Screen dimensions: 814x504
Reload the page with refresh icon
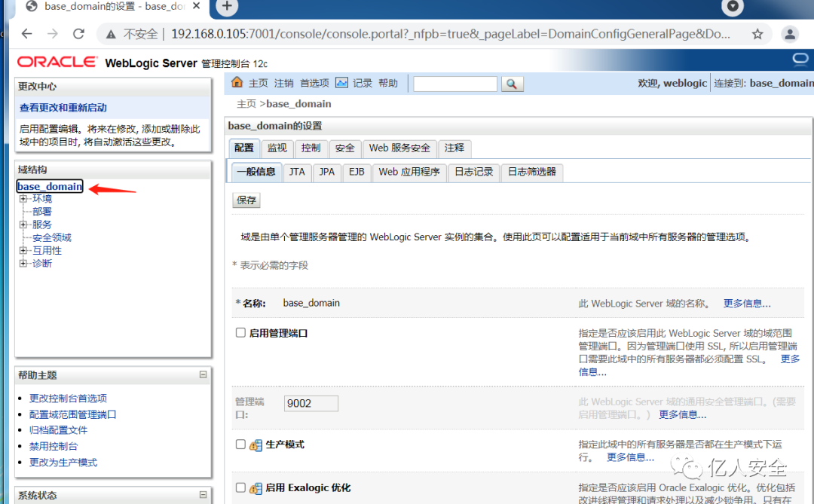(78, 34)
